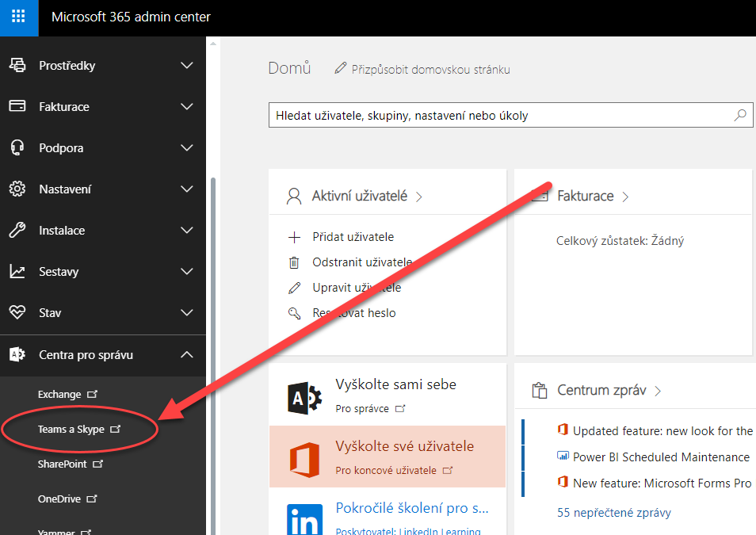Expand the Stav chevron
The image size is (756, 535).
pos(186,312)
